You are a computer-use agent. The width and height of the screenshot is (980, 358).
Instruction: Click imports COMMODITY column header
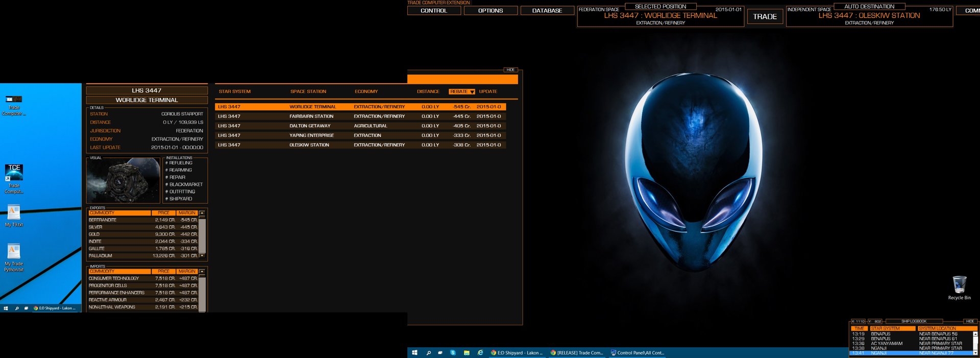tap(119, 271)
